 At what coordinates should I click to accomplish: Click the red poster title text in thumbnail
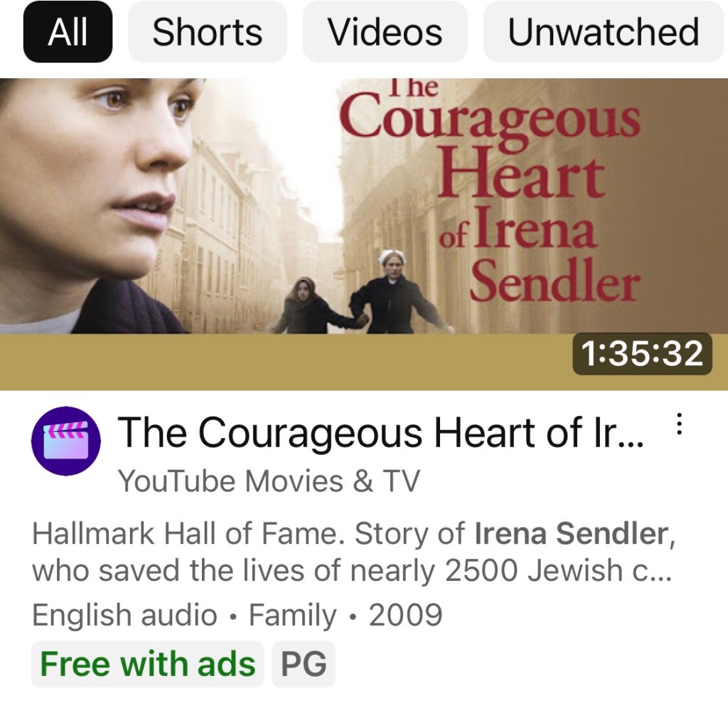click(490, 191)
